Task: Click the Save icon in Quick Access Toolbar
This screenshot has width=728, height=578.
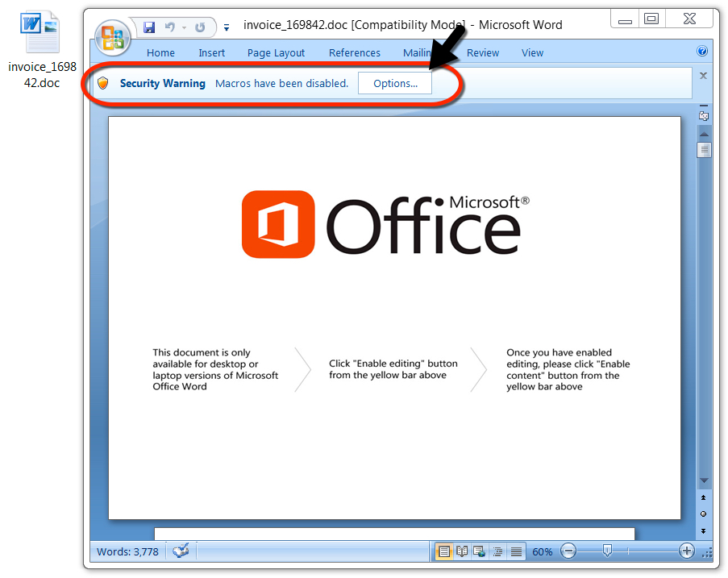Action: (149, 27)
